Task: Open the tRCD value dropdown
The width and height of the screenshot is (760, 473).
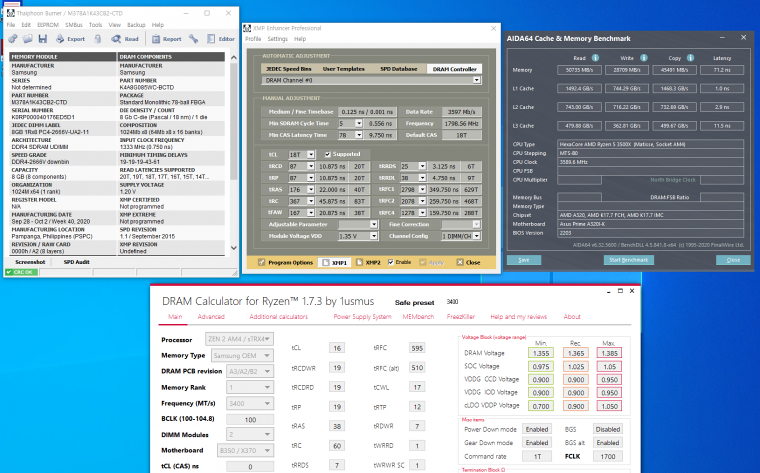Action: tap(311, 166)
